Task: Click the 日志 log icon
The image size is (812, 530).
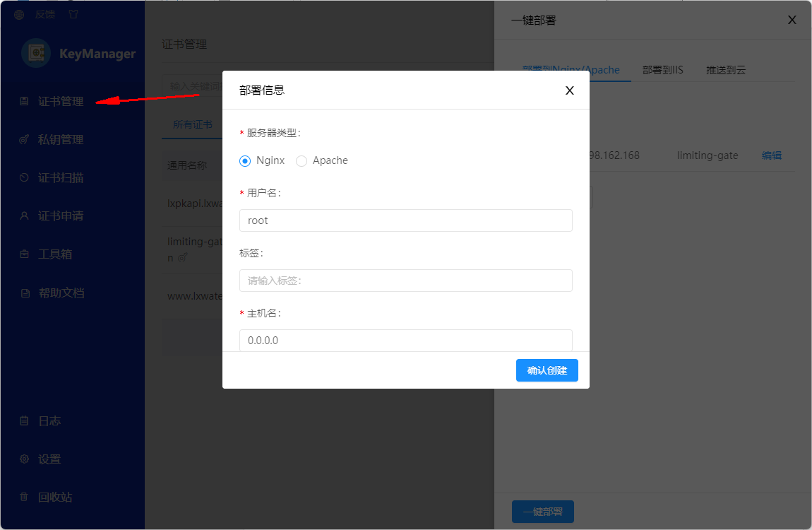Action: coord(24,420)
